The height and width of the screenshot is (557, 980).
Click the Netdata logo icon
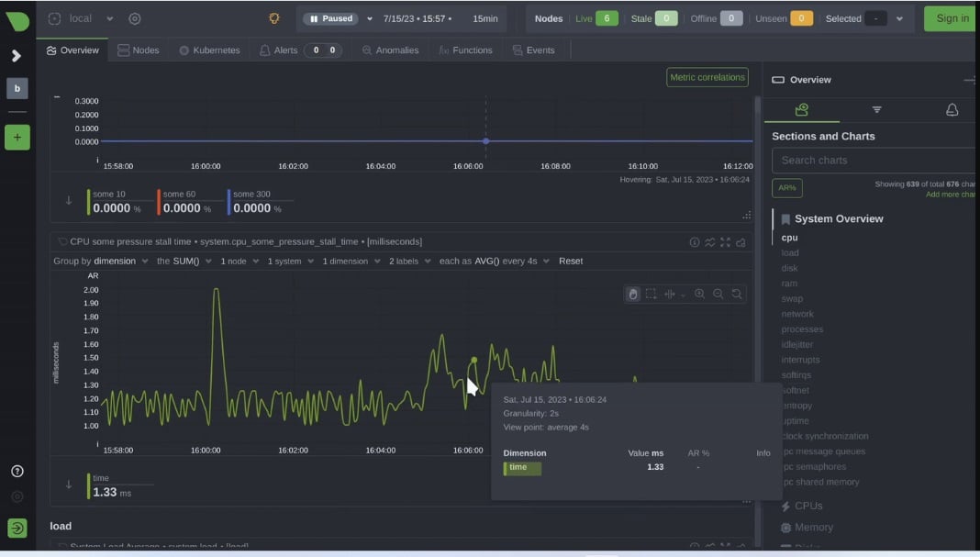[x=17, y=20]
